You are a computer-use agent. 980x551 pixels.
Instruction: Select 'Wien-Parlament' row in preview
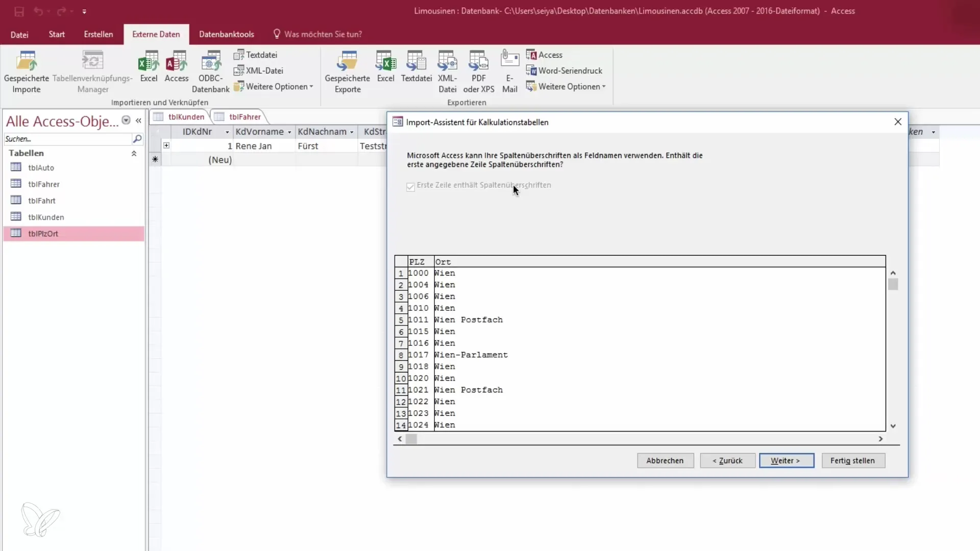click(640, 355)
